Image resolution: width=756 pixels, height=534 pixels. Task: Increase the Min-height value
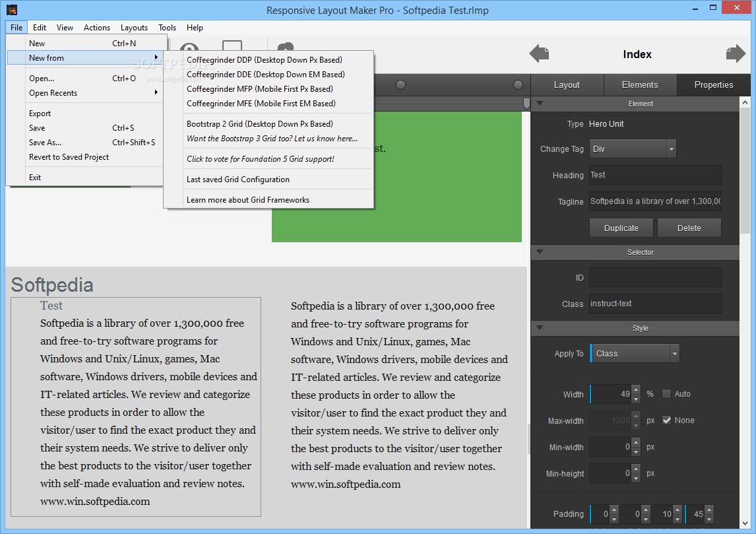(636, 469)
